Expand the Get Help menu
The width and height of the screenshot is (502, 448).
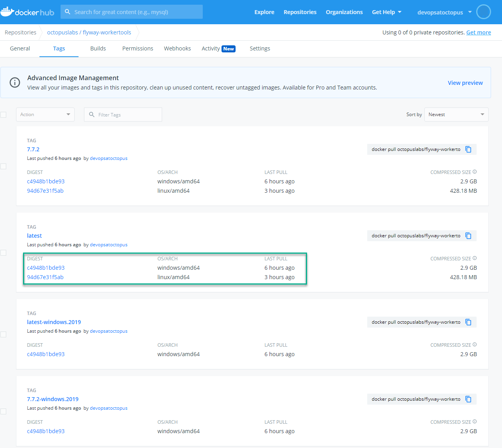pyautogui.click(x=386, y=12)
